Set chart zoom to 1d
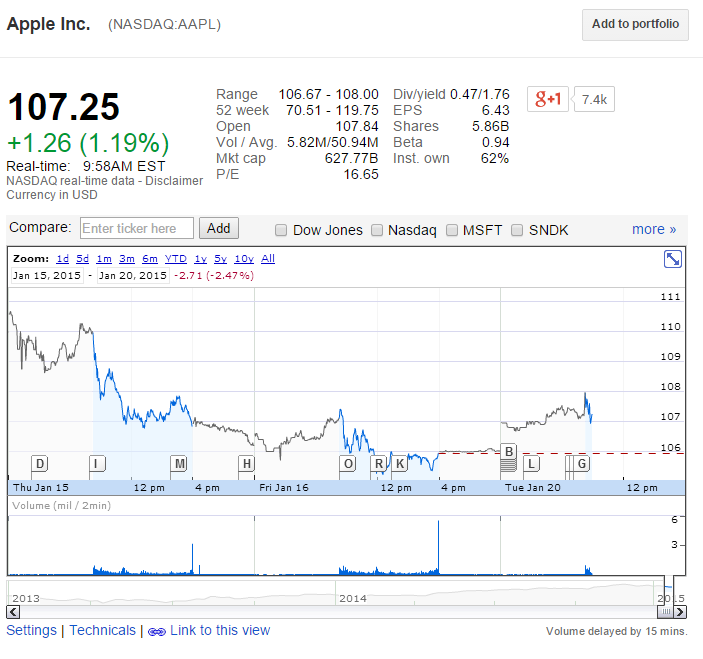The height and width of the screenshot is (659, 703). [x=62, y=259]
